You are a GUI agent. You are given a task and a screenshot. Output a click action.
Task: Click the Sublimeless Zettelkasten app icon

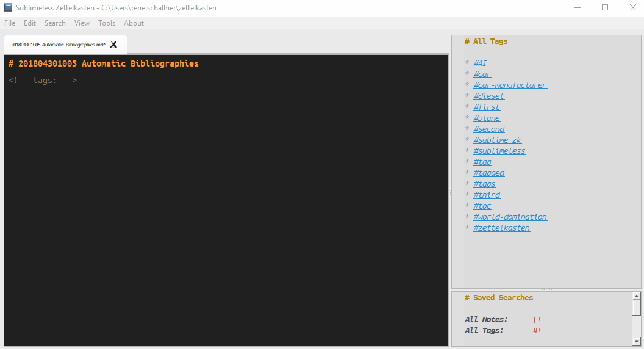pos(8,7)
